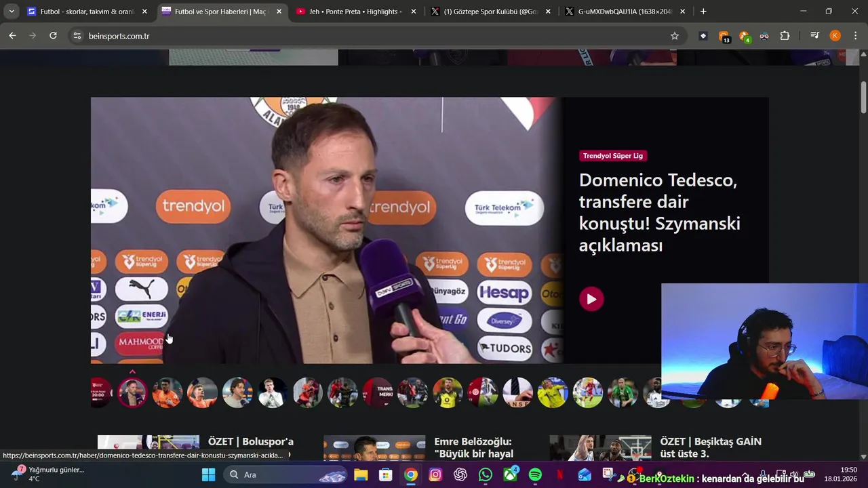Image resolution: width=868 pixels, height=488 pixels.
Task: Switch to Jeh • Ponte Preta Highlights tab
Action: tap(355, 12)
